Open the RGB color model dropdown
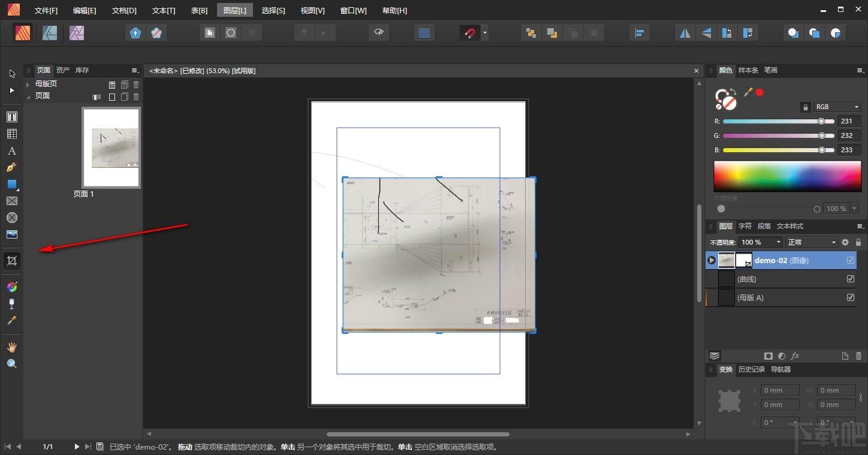 point(837,107)
